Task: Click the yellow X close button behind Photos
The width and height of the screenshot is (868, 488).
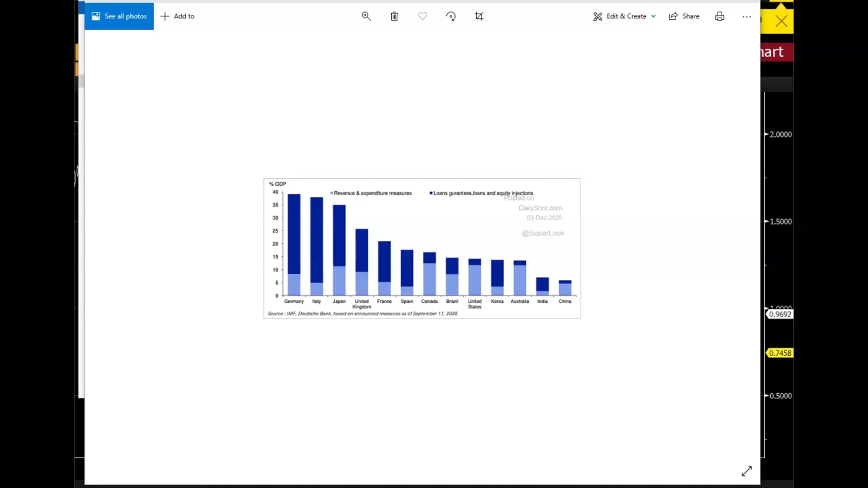Action: (x=781, y=21)
